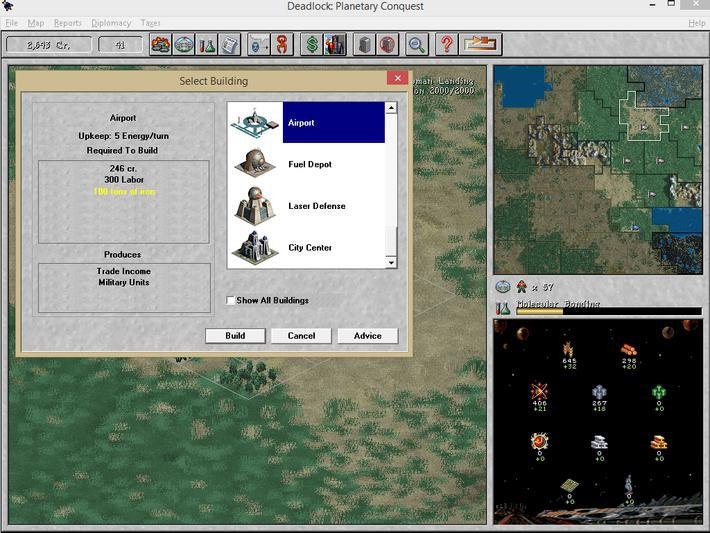Open the Help menu

(696, 23)
